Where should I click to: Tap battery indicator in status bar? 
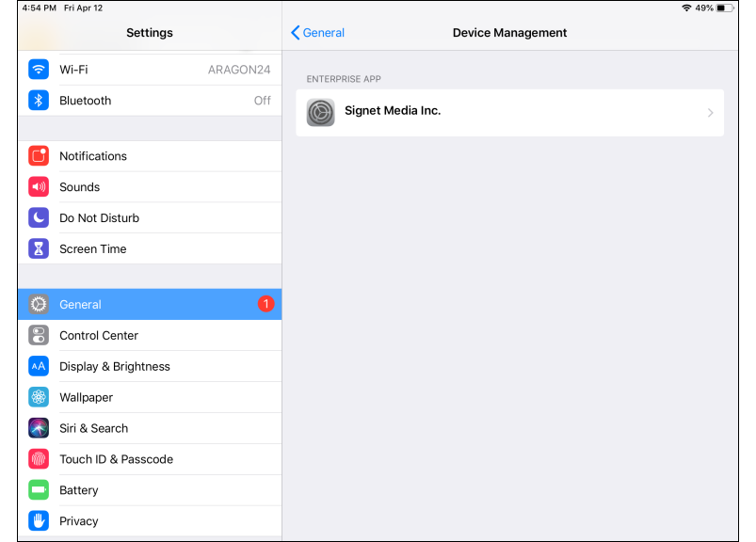[725, 8]
